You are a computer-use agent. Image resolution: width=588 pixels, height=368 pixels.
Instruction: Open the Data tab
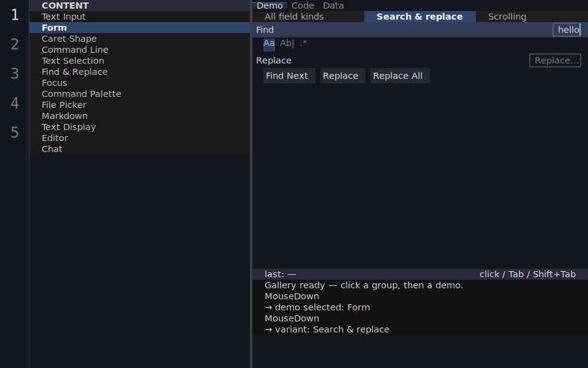pos(333,6)
